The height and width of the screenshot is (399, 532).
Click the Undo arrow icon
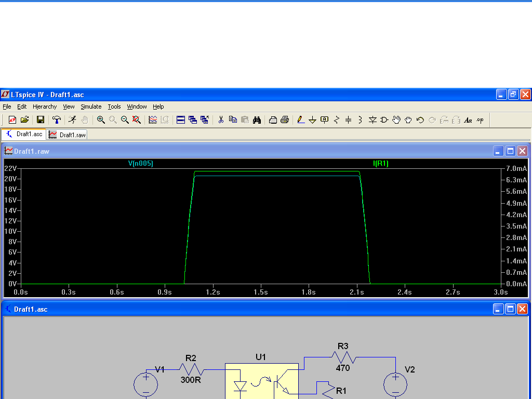pyautogui.click(x=420, y=120)
